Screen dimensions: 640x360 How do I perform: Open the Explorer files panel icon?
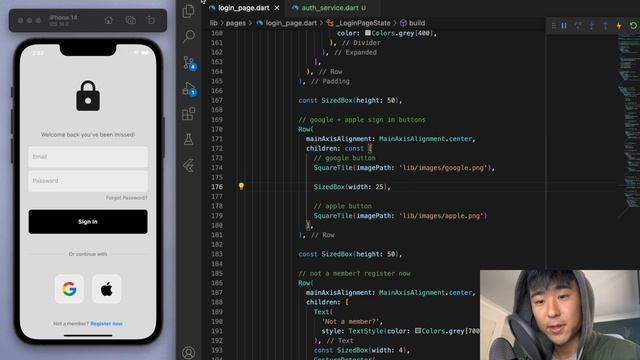189,11
